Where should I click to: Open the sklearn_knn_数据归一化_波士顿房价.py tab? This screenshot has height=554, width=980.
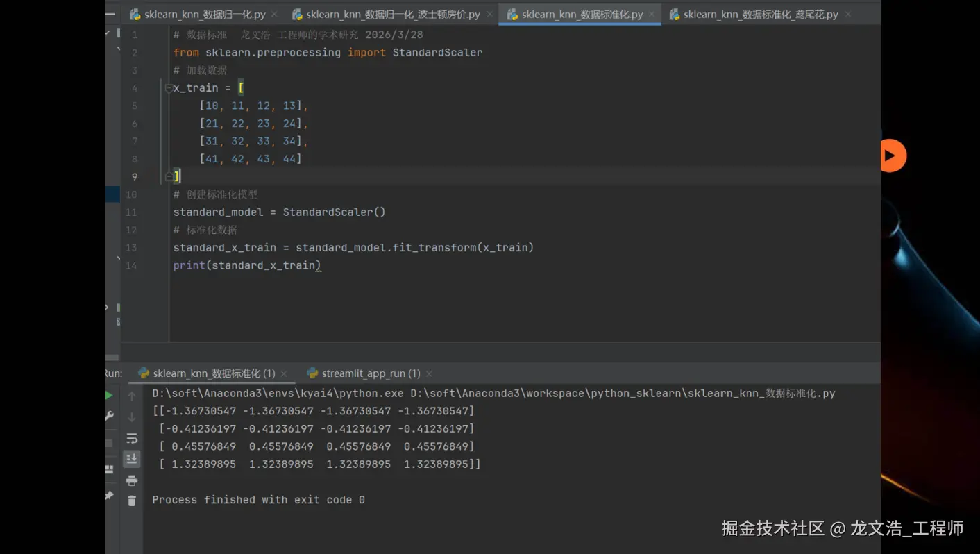pos(393,14)
